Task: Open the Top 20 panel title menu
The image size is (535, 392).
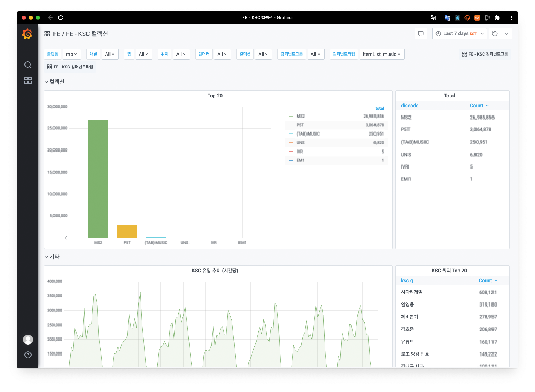Action: pos(215,96)
